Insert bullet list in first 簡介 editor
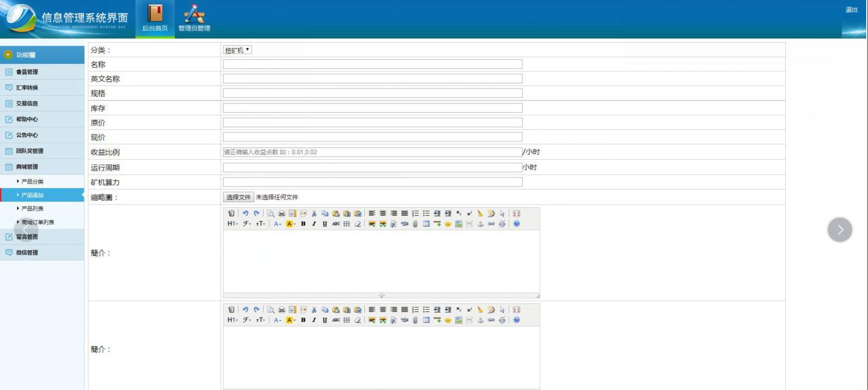Screen dimensions: 868x390 [x=426, y=213]
